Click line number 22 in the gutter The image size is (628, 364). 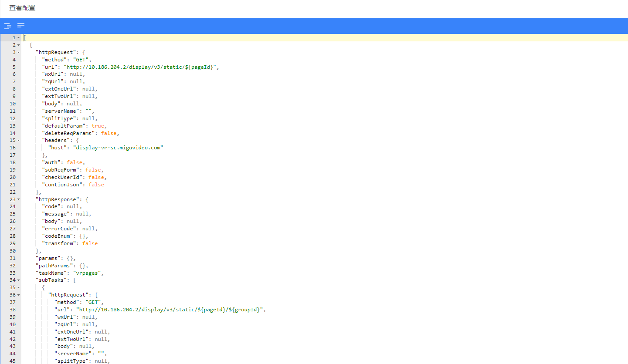(12, 192)
